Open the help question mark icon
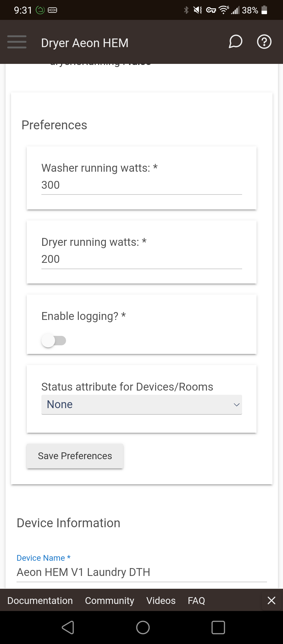 (x=264, y=42)
